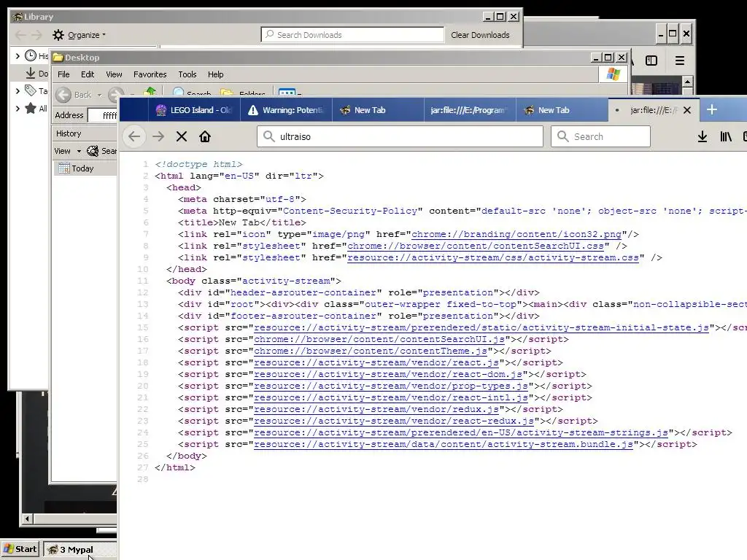Open the vendor/redux.js link
Viewport: 747px width, 560px height.
click(x=376, y=409)
